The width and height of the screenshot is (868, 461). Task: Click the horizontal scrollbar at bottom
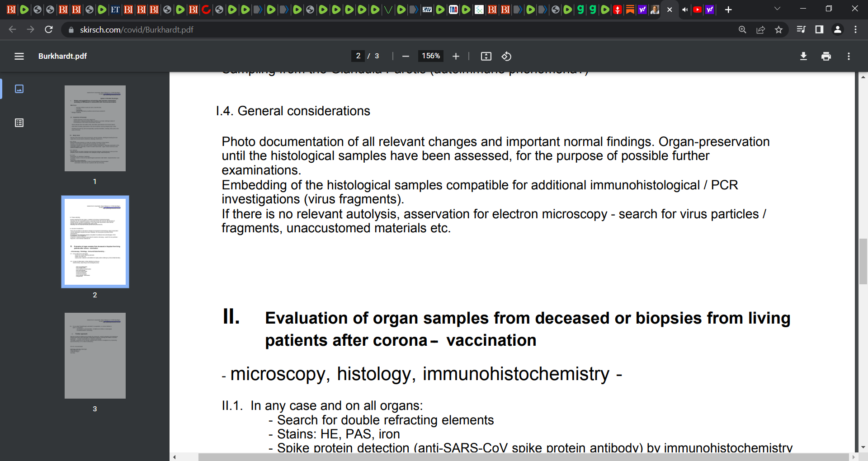[x=524, y=457]
